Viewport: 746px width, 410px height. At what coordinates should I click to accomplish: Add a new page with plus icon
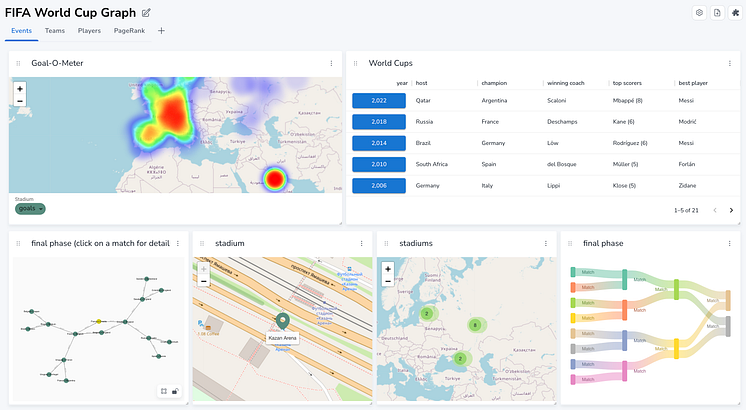[161, 30]
